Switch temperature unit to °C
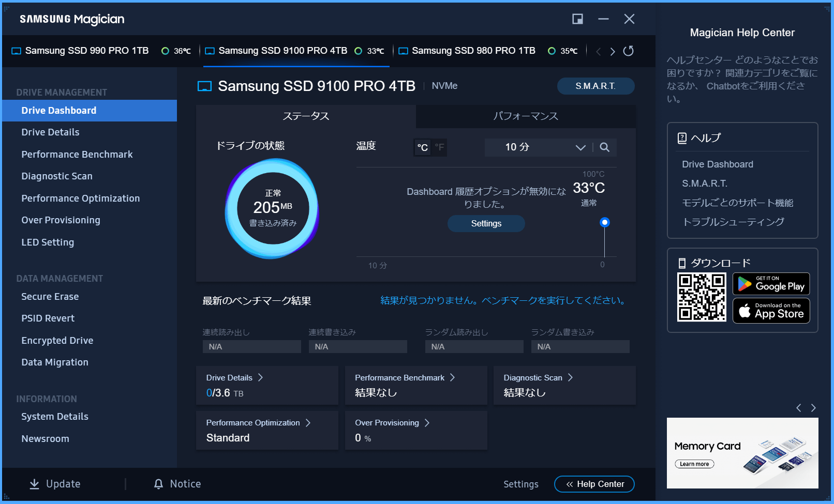 [x=423, y=147]
